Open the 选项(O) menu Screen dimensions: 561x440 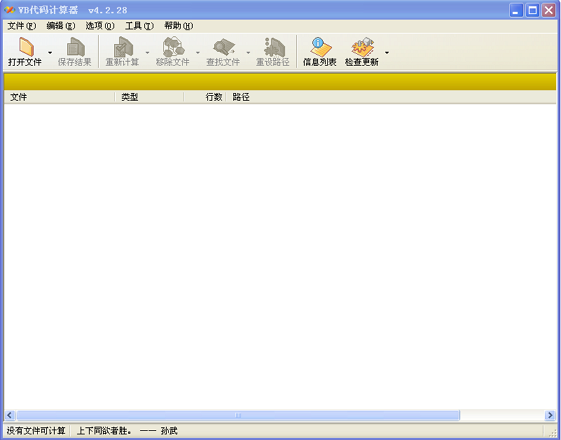pyautogui.click(x=100, y=26)
